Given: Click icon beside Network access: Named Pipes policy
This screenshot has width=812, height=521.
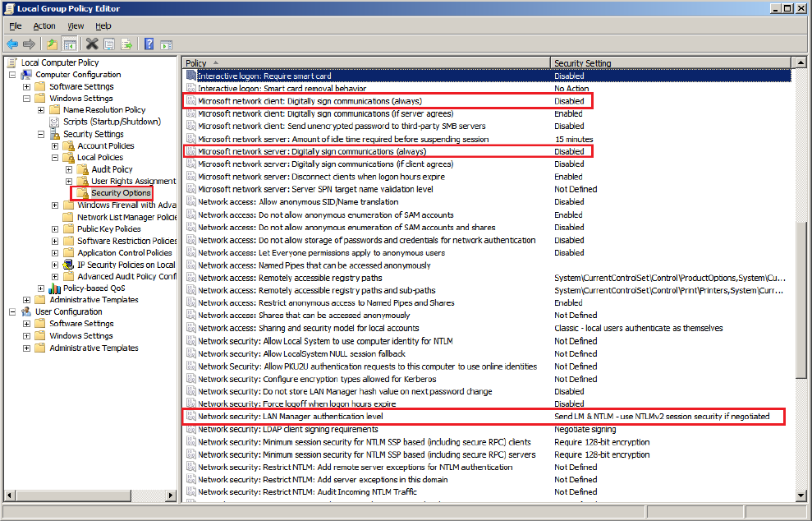Looking at the screenshot, I should click(x=191, y=265).
